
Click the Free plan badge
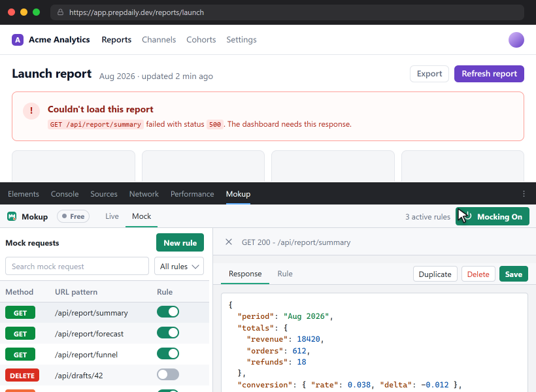[x=73, y=216]
